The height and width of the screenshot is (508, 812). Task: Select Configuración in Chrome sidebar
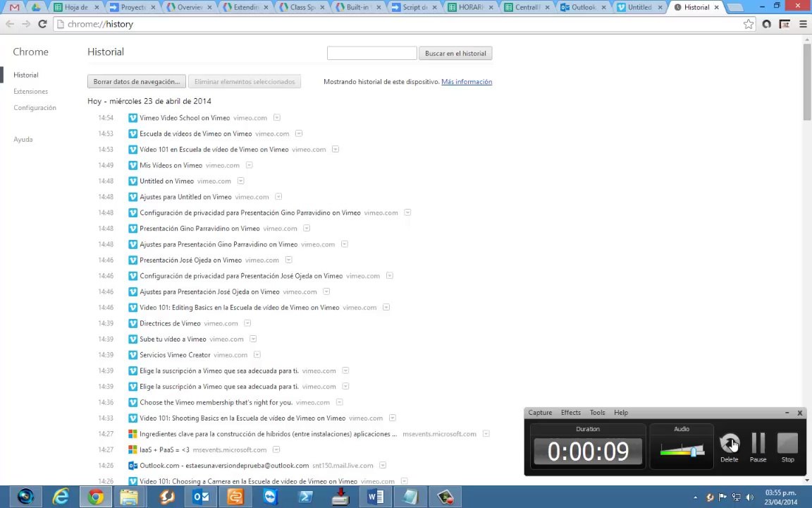pyautogui.click(x=35, y=108)
